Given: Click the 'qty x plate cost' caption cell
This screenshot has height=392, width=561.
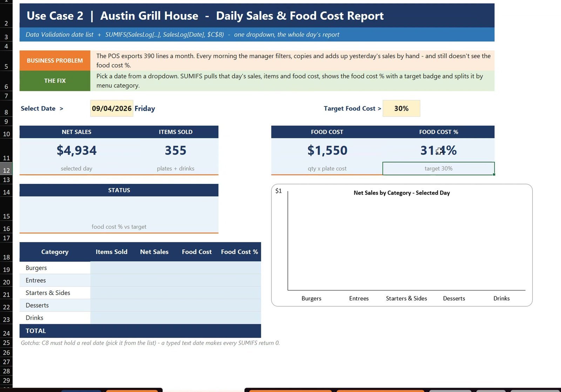Looking at the screenshot, I should tap(327, 169).
